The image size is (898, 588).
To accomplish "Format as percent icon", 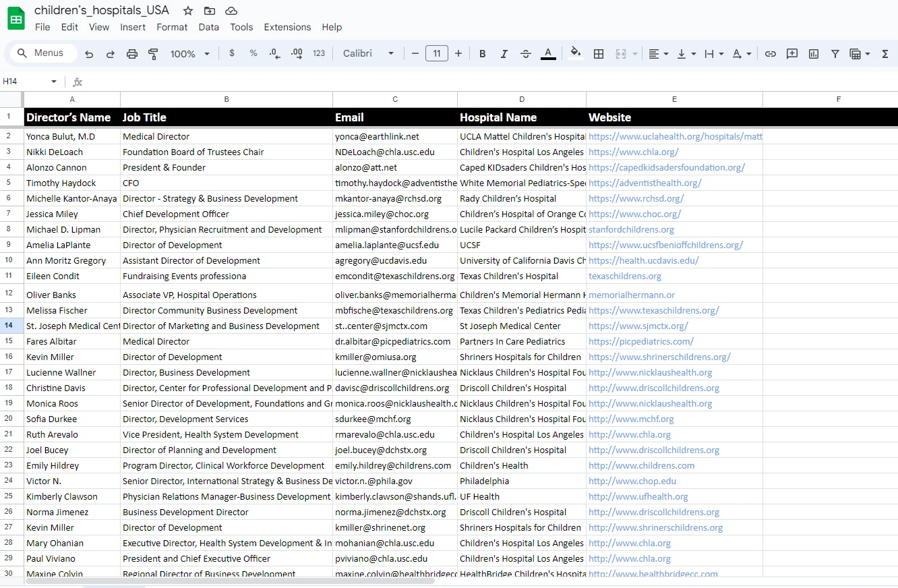I will [253, 53].
